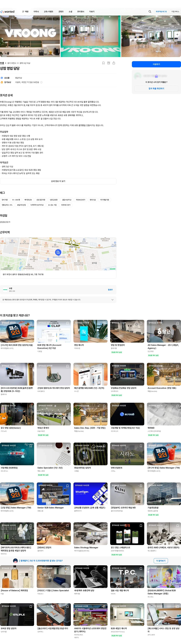This screenshot has height=644, width=181.
Task: Bookmark the Senior B2B Sales Manager card
Action: (67, 486)
